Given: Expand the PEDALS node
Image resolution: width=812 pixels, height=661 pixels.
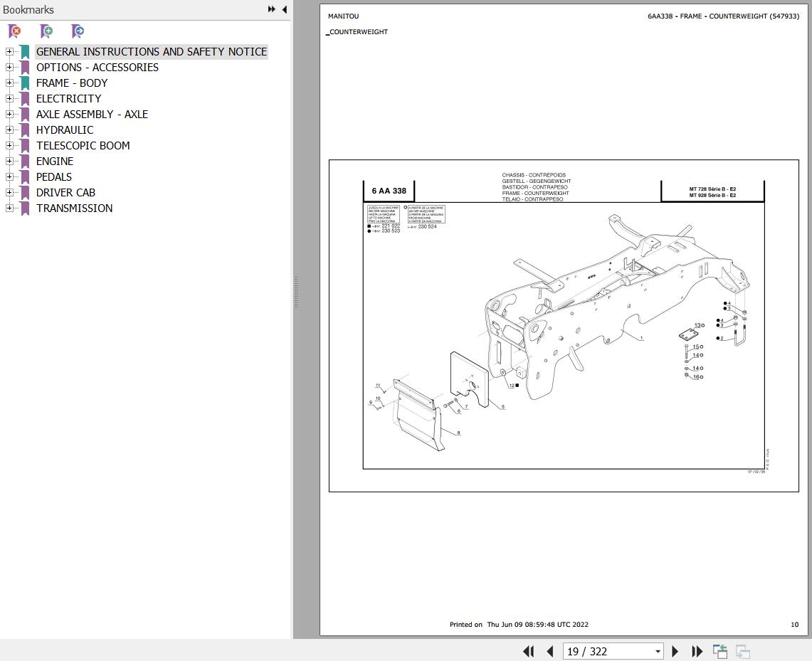Looking at the screenshot, I should [9, 176].
